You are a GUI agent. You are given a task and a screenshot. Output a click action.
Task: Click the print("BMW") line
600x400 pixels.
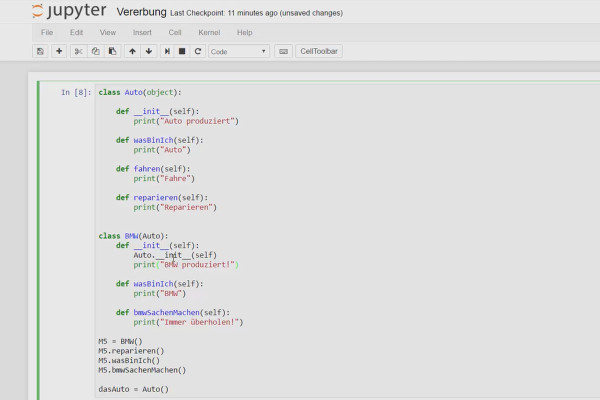[x=160, y=293]
